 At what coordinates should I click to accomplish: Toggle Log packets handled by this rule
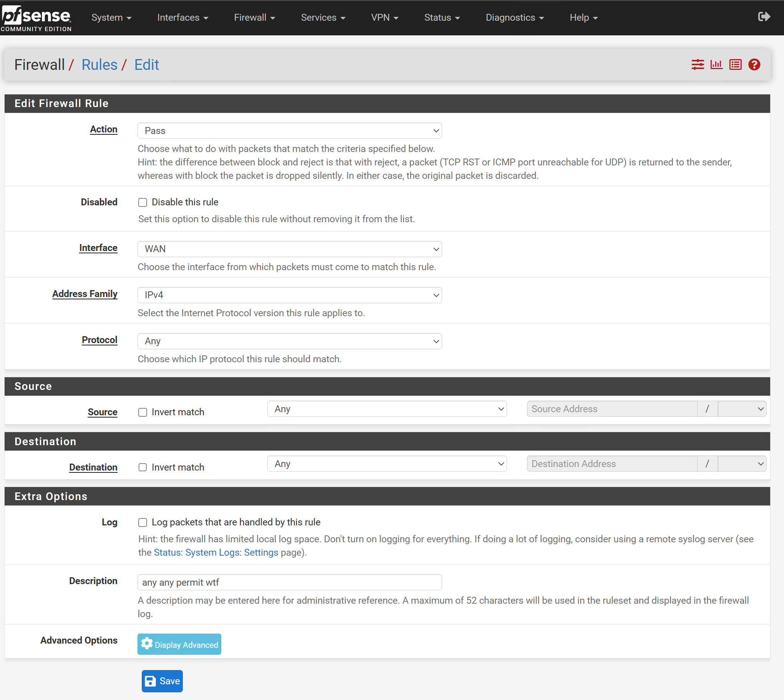[143, 522]
